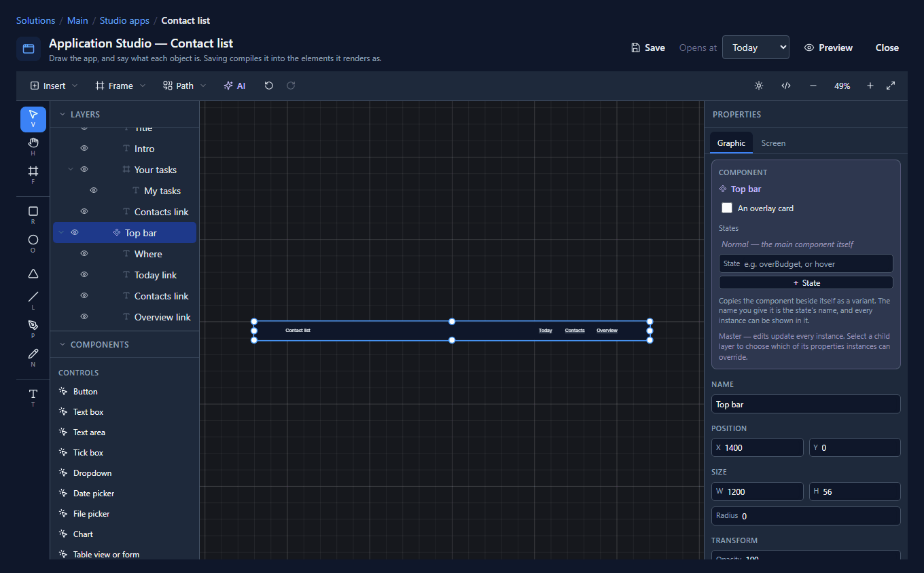Add a new state with + State
Image resolution: width=924 pixels, height=573 pixels.
(x=806, y=283)
